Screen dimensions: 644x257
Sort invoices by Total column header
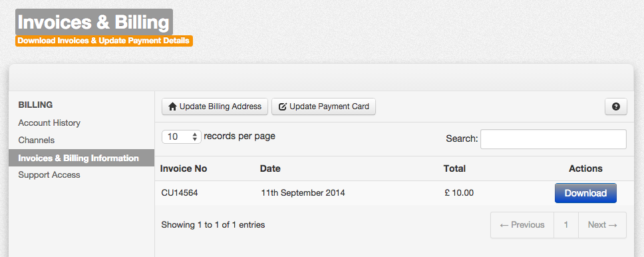(454, 168)
